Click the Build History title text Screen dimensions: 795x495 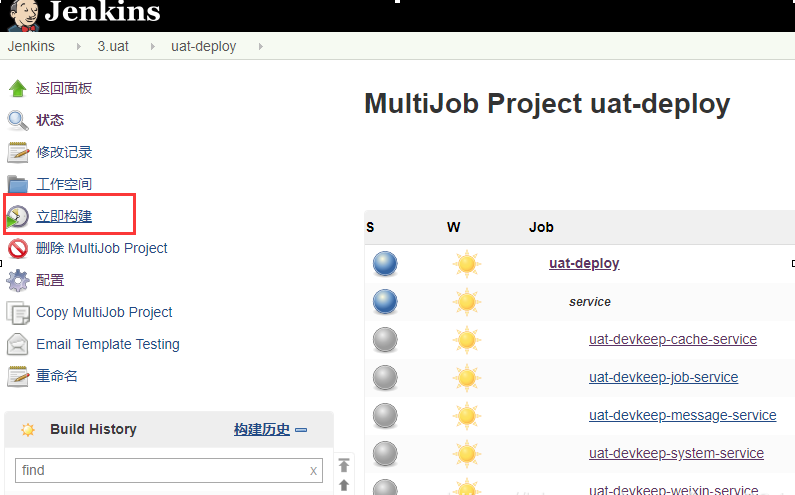[93, 430]
